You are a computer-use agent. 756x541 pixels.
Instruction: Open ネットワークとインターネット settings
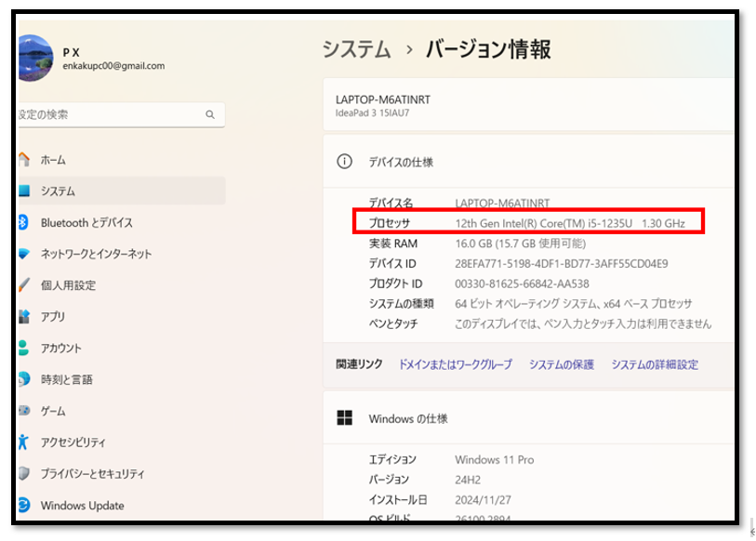click(x=121, y=254)
